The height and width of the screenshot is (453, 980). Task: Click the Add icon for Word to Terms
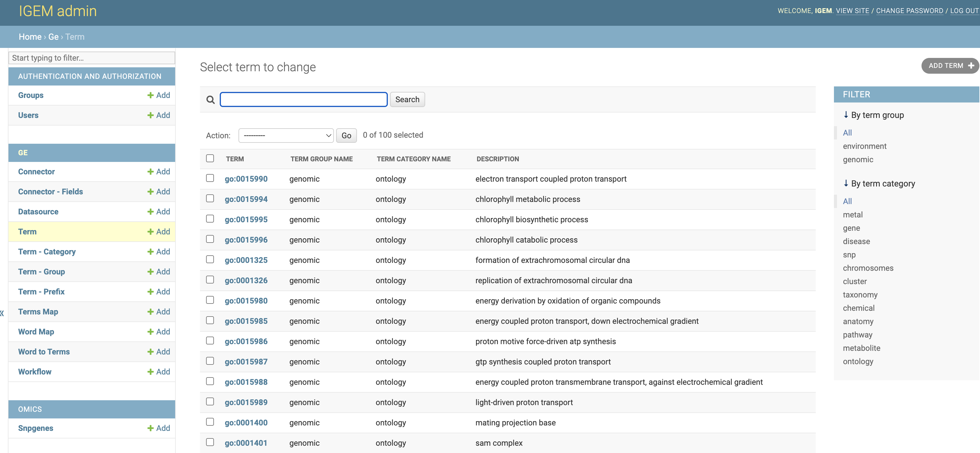tap(151, 352)
